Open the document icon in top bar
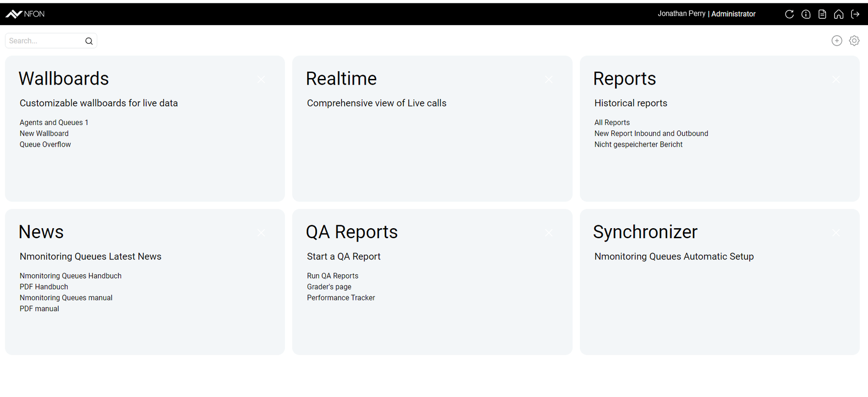 pyautogui.click(x=822, y=14)
